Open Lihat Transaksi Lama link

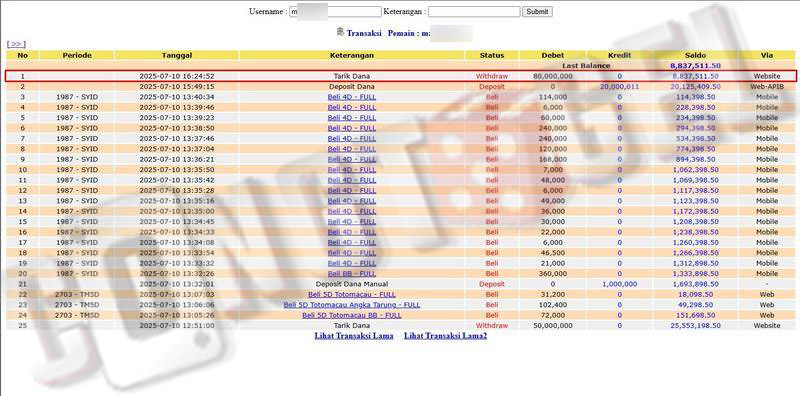[354, 336]
